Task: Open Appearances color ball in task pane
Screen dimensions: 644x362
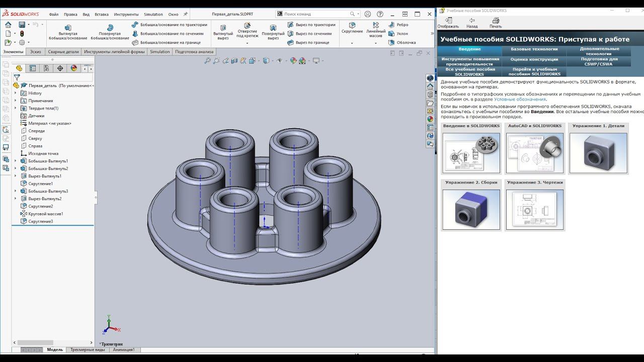Action: click(430, 119)
